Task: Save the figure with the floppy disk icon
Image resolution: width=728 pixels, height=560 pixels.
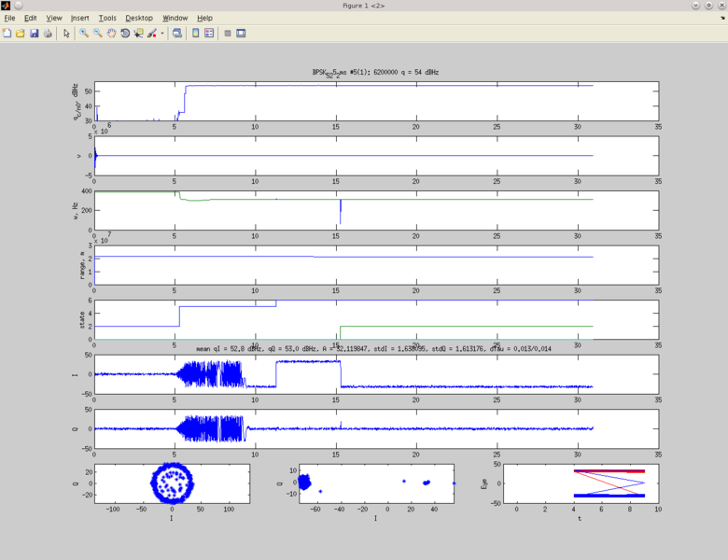Action: (x=35, y=34)
